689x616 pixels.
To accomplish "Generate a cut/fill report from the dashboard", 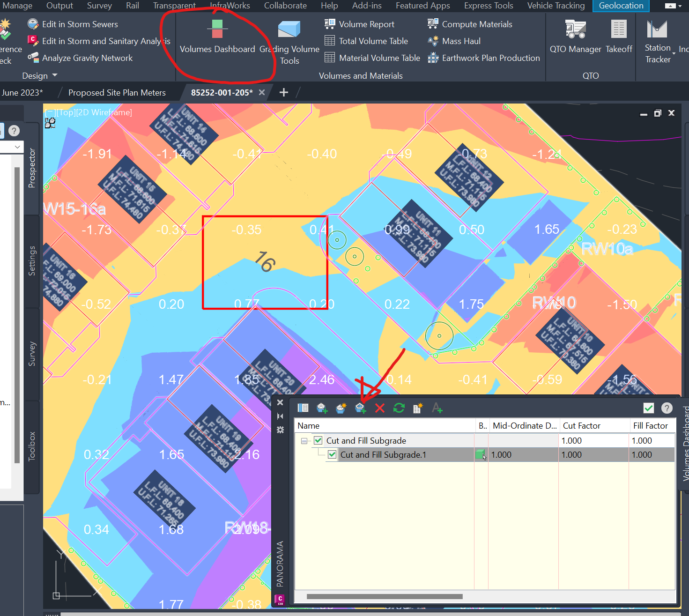I will click(417, 408).
